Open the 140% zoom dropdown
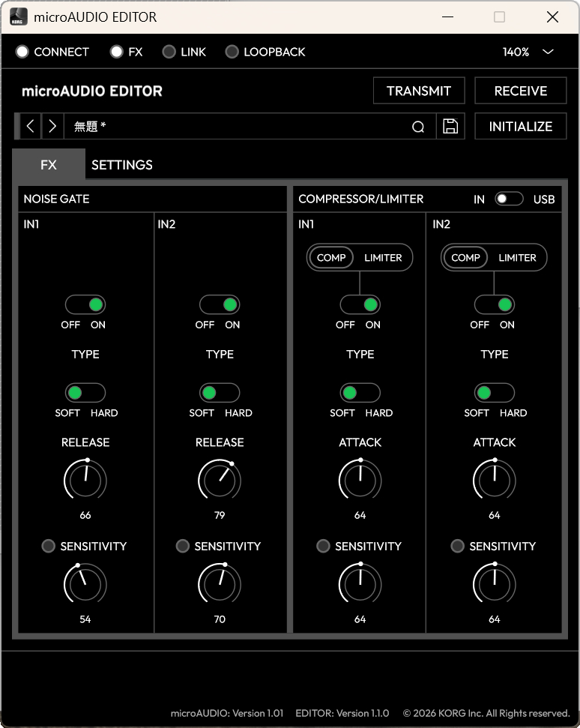580x728 pixels. (528, 52)
